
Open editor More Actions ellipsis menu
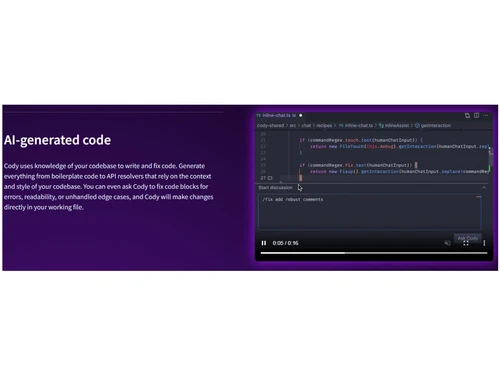pos(486,115)
